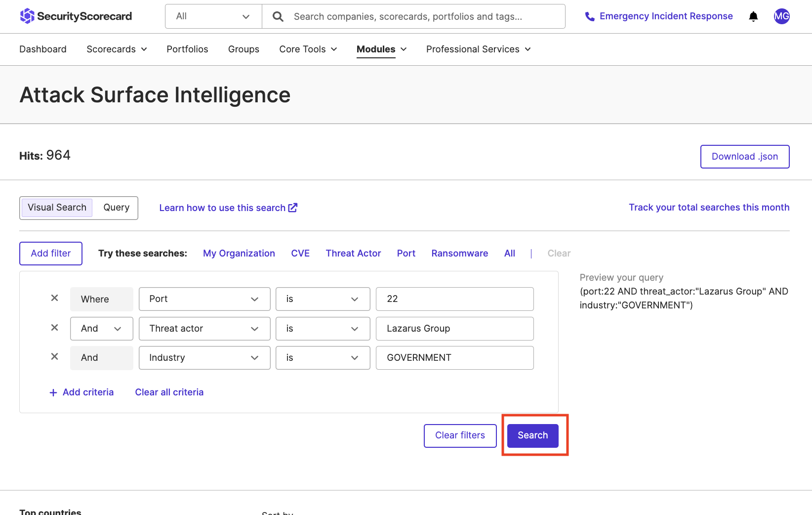Expand the Core Tools menu
The width and height of the screenshot is (812, 515).
tap(308, 49)
